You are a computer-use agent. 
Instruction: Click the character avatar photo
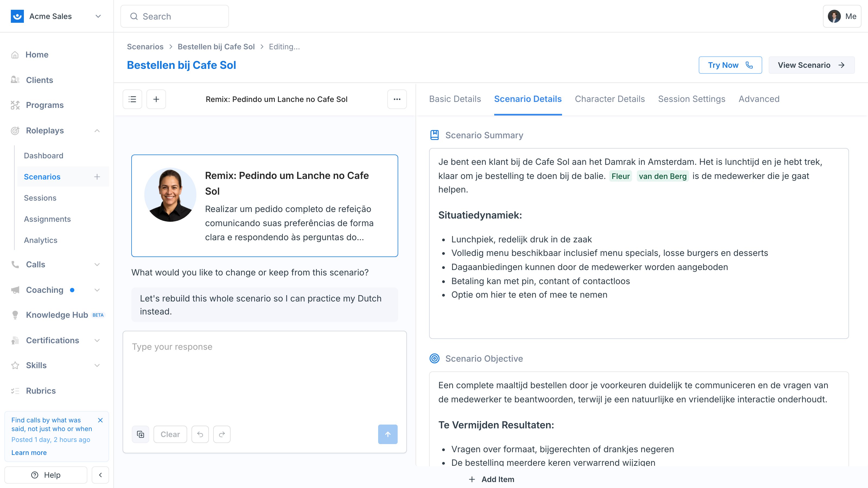[x=170, y=195]
